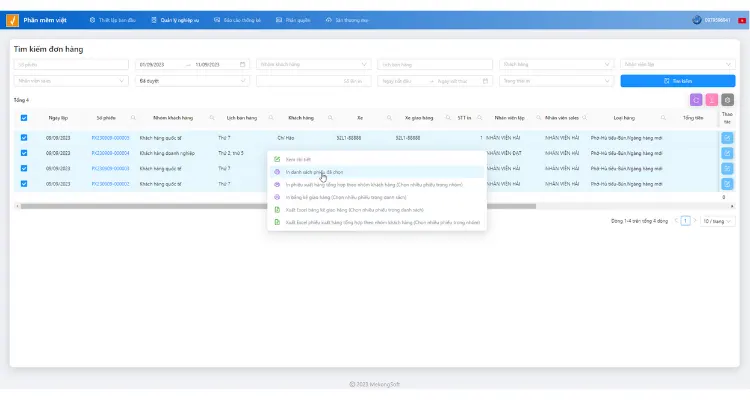The width and height of the screenshot is (750, 400).
Task: Click the Lịch bán hàng input field
Action: [x=435, y=65]
